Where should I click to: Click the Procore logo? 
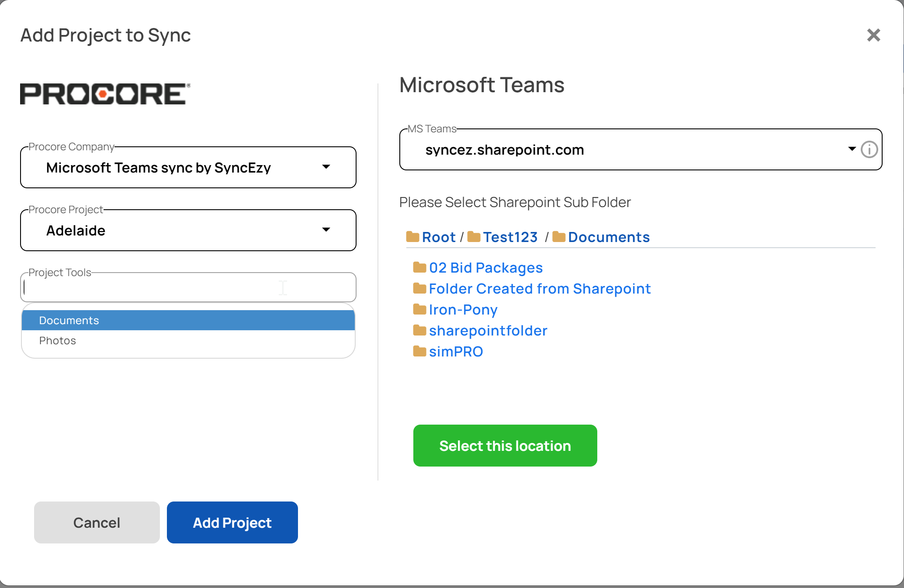105,93
